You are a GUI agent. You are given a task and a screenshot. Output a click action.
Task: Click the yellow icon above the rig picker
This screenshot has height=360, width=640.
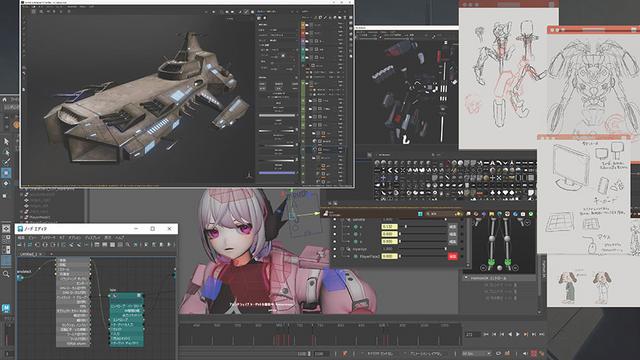click(491, 214)
